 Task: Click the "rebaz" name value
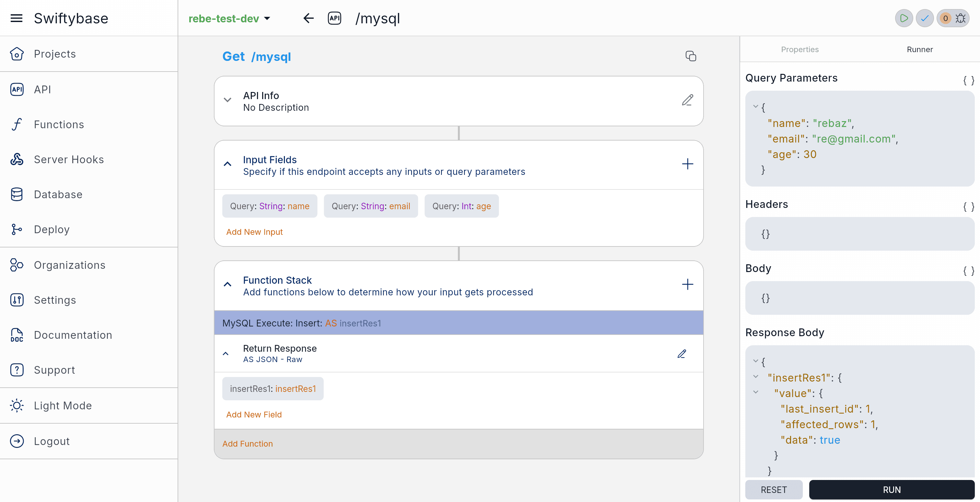(832, 123)
